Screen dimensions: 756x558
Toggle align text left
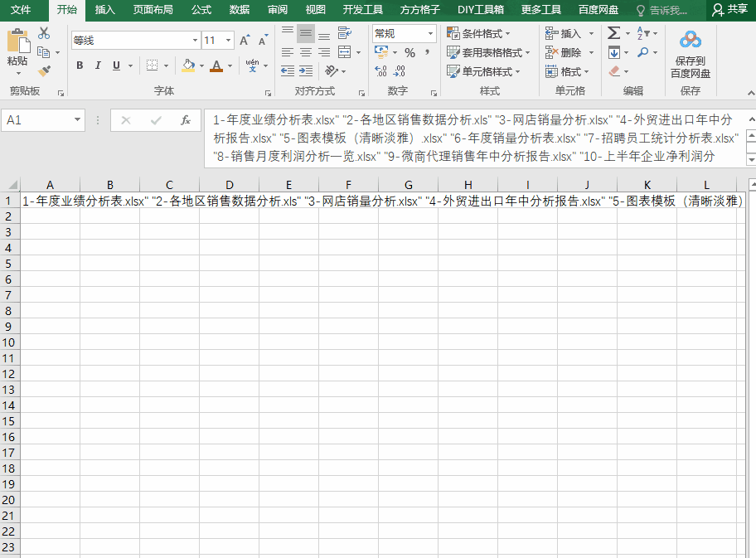(x=288, y=52)
